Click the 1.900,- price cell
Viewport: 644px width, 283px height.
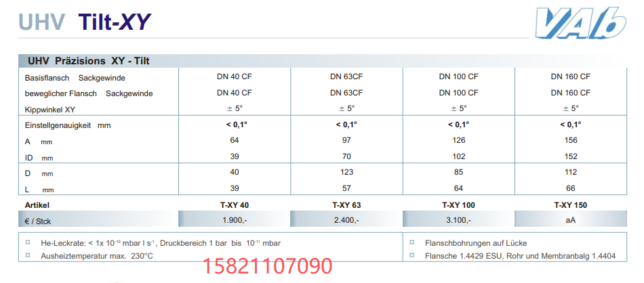coord(234,220)
